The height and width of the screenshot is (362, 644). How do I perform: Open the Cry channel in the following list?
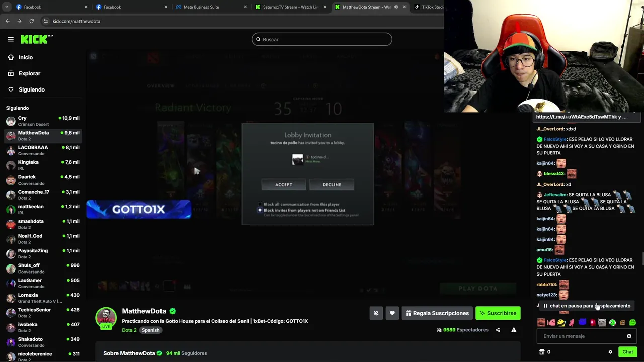point(42,121)
